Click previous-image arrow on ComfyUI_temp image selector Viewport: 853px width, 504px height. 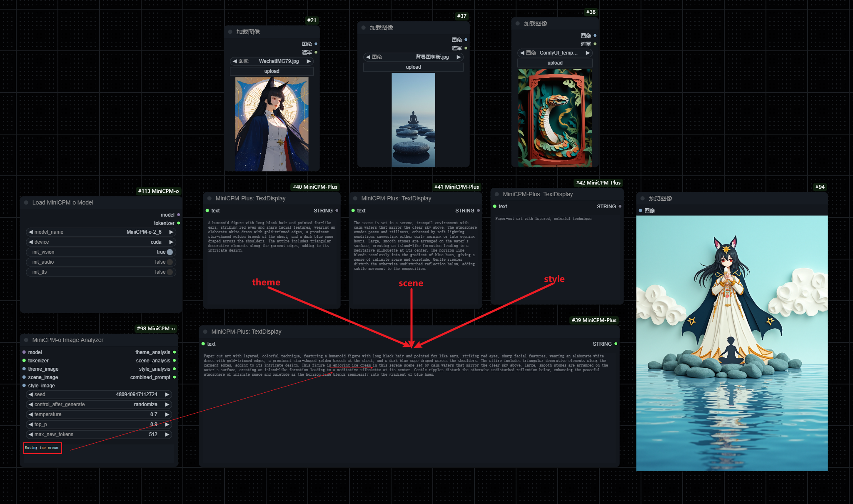click(522, 53)
